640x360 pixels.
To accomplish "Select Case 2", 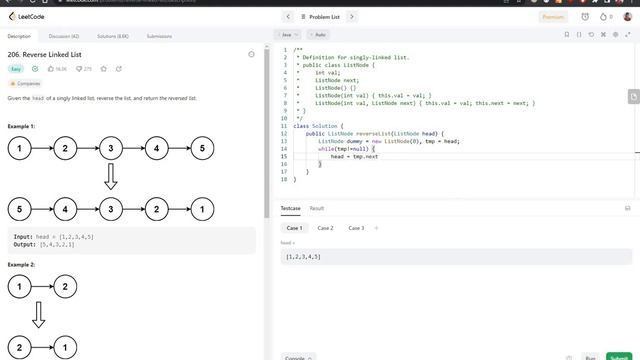I will coord(325,228).
